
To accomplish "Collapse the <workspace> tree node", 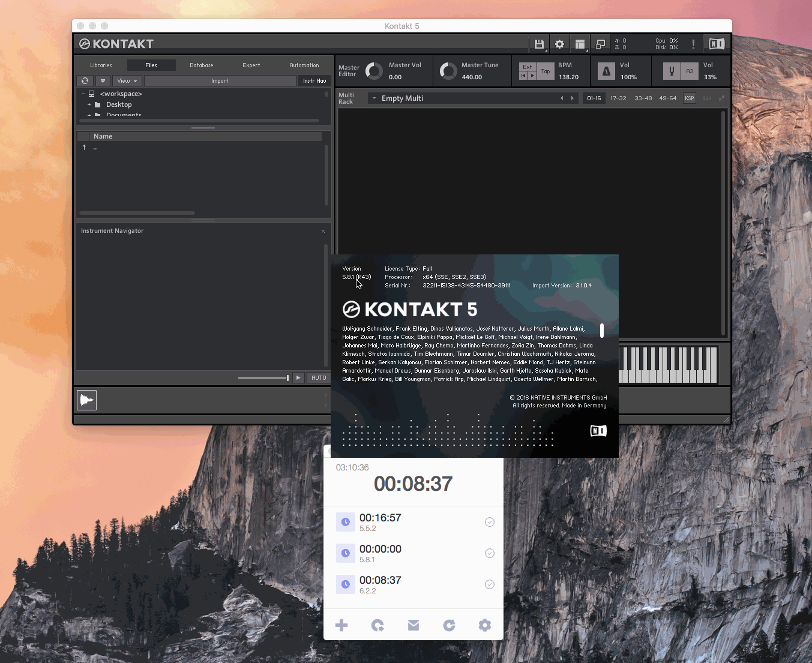I will tap(83, 94).
